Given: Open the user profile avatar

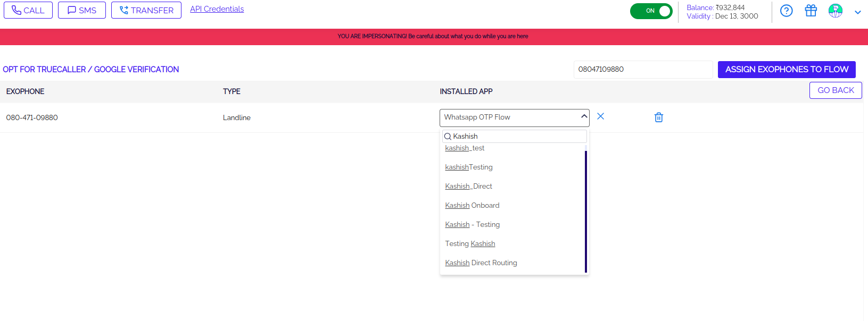Looking at the screenshot, I should pyautogui.click(x=836, y=11).
